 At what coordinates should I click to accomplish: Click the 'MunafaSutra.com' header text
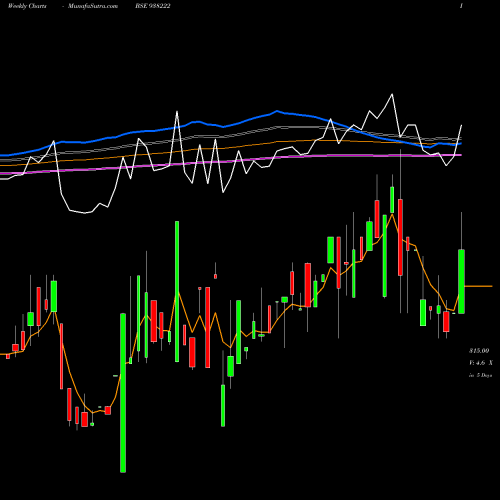tap(93, 6)
